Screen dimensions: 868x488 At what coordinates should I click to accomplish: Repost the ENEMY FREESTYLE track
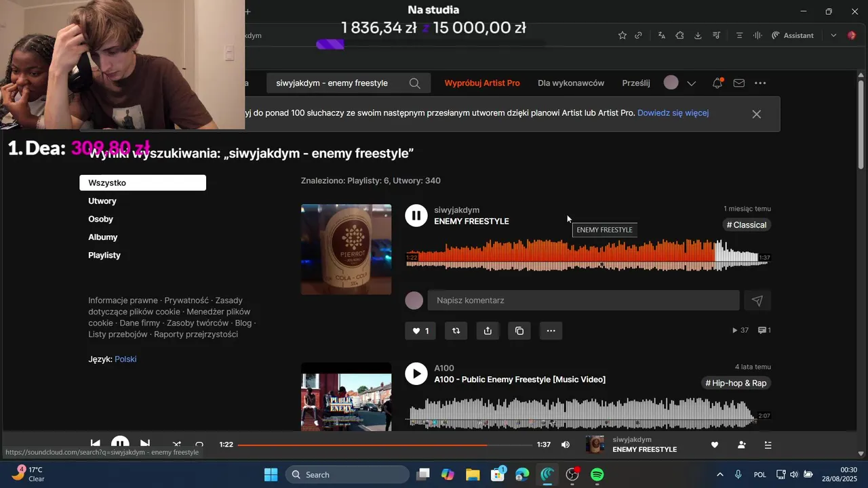(x=456, y=331)
